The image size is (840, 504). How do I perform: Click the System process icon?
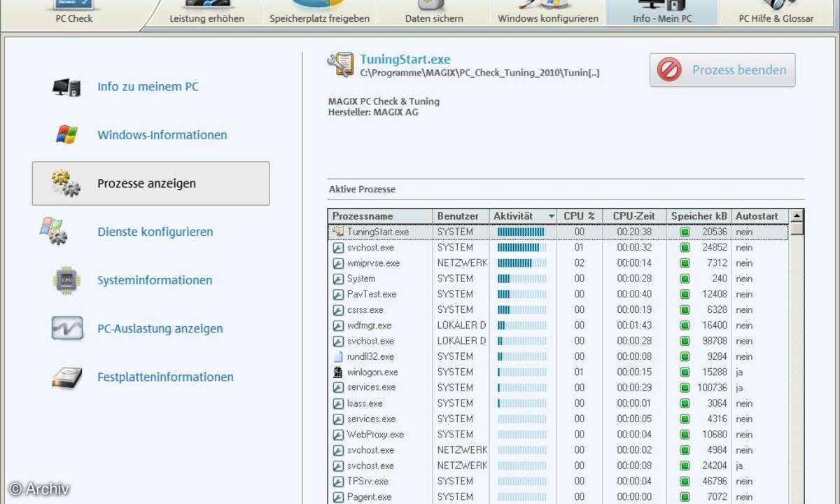tap(338, 279)
